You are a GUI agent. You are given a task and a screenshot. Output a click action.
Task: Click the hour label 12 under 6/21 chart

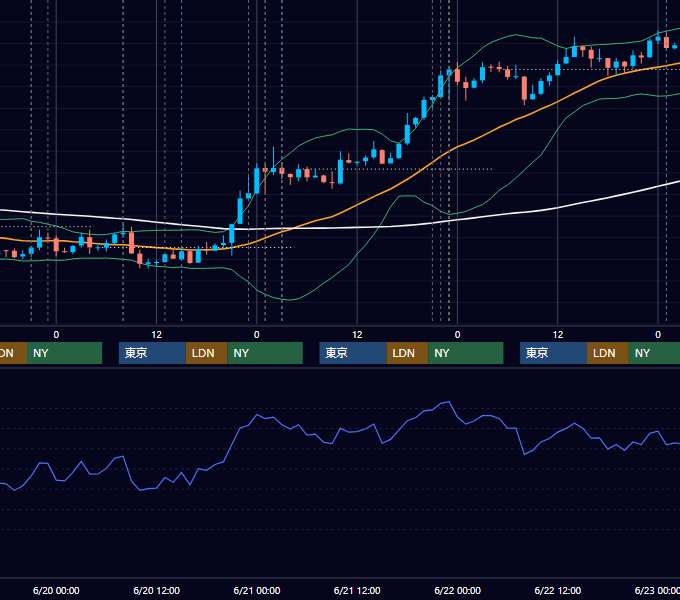click(357, 335)
